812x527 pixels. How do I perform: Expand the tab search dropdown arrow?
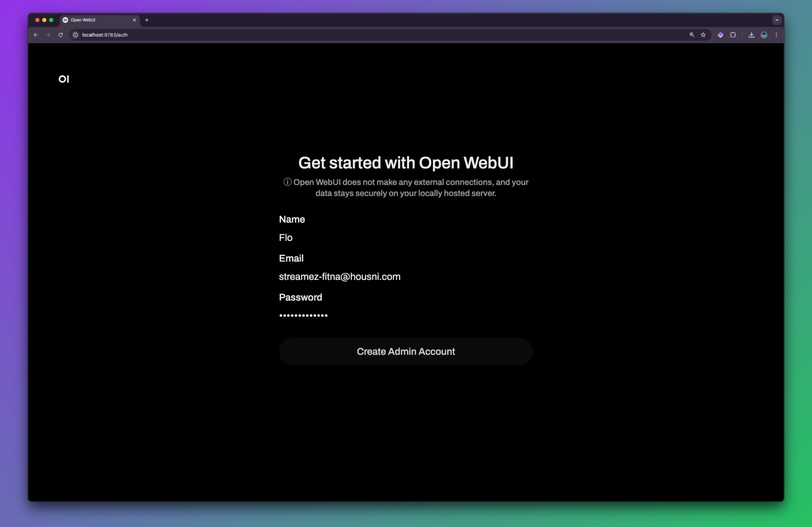[x=777, y=20]
